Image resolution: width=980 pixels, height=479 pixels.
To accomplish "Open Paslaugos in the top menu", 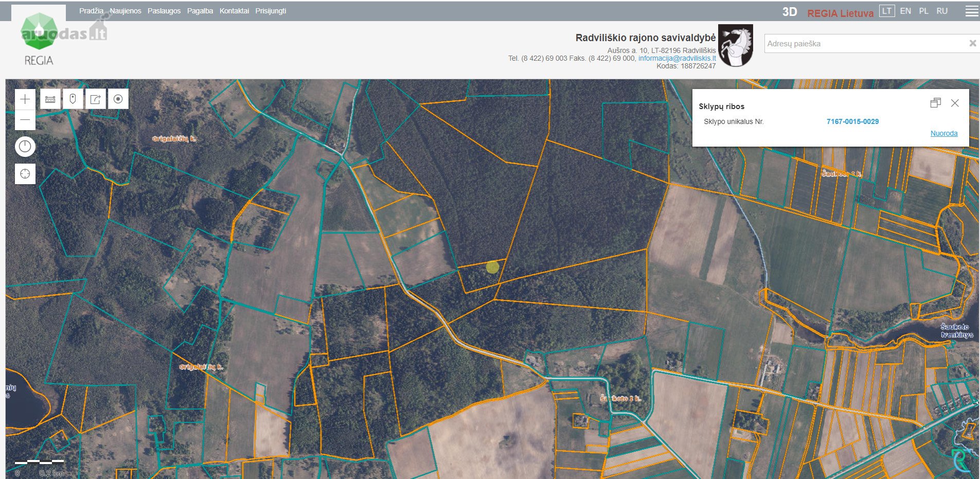I will pos(164,11).
